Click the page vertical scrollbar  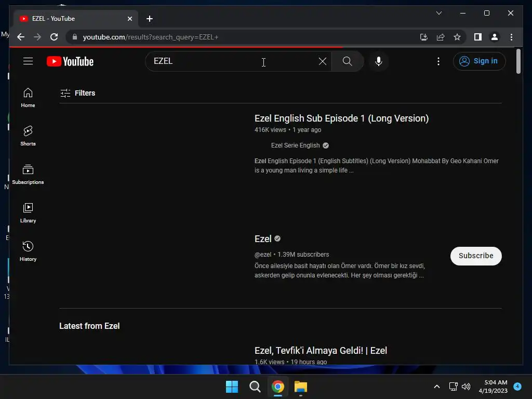(x=518, y=61)
